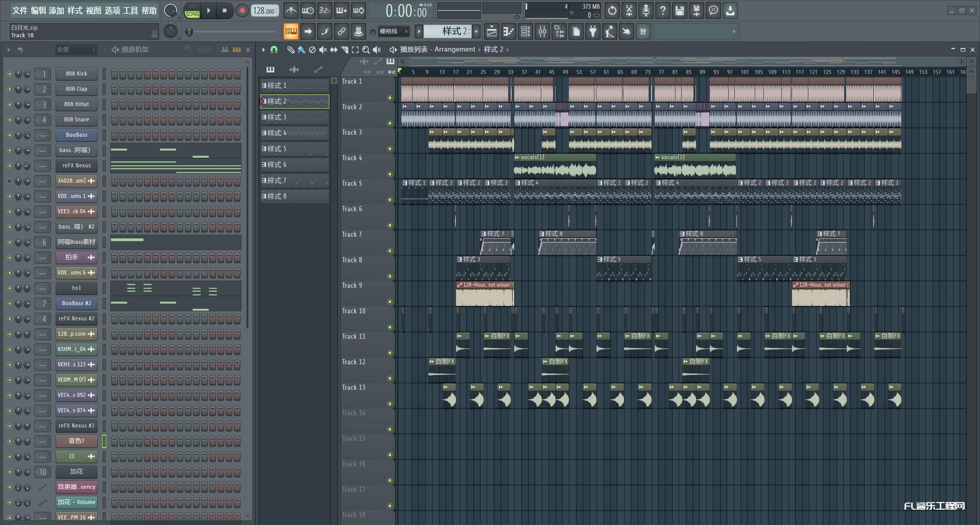Viewport: 980px width, 525px height.
Task: Mute the reFX Nexus channel LED
Action: 9,166
